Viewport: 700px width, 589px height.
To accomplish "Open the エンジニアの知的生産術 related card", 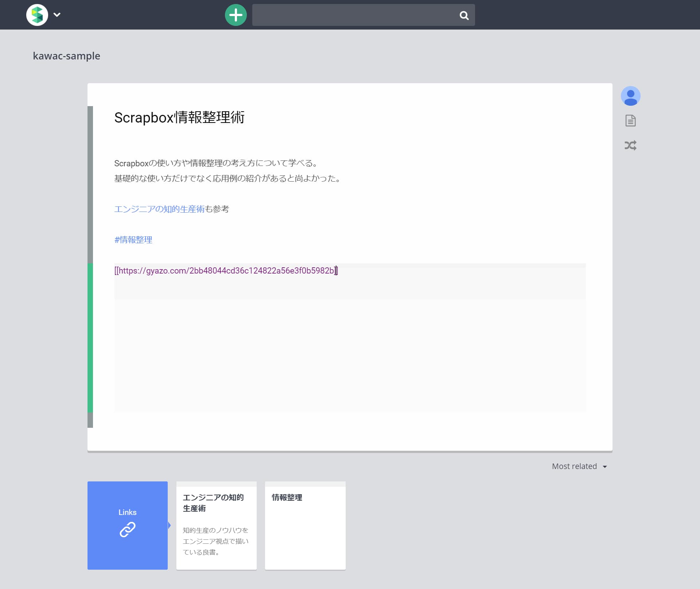I will (x=217, y=526).
